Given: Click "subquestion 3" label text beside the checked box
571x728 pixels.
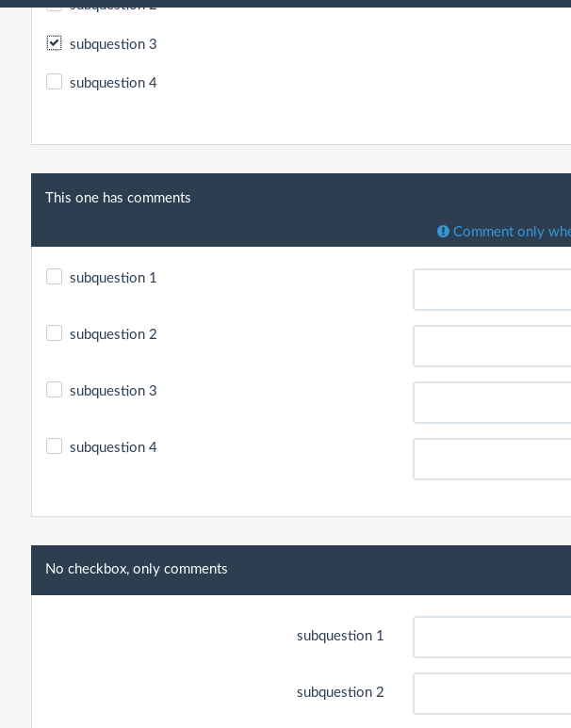Looking at the screenshot, I should [113, 44].
